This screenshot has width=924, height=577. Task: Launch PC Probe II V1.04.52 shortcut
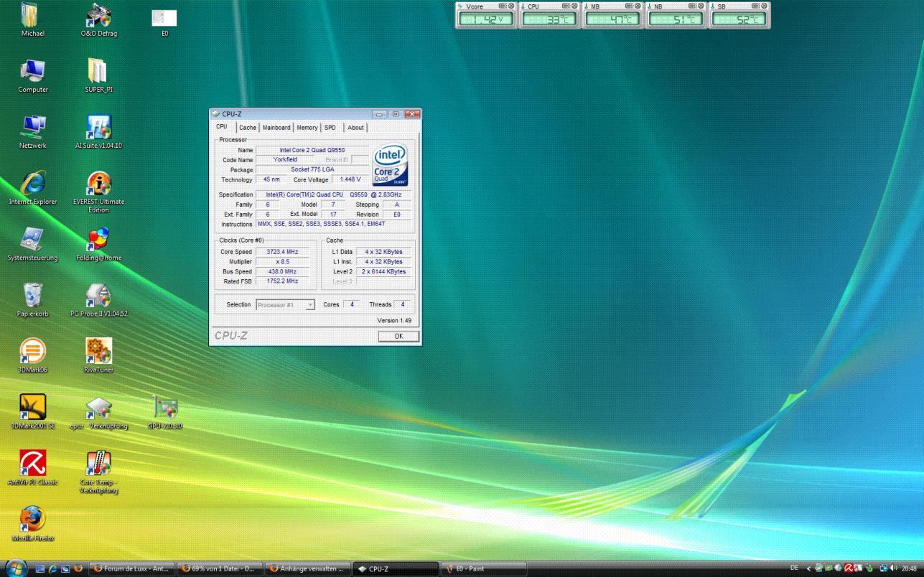click(x=98, y=301)
